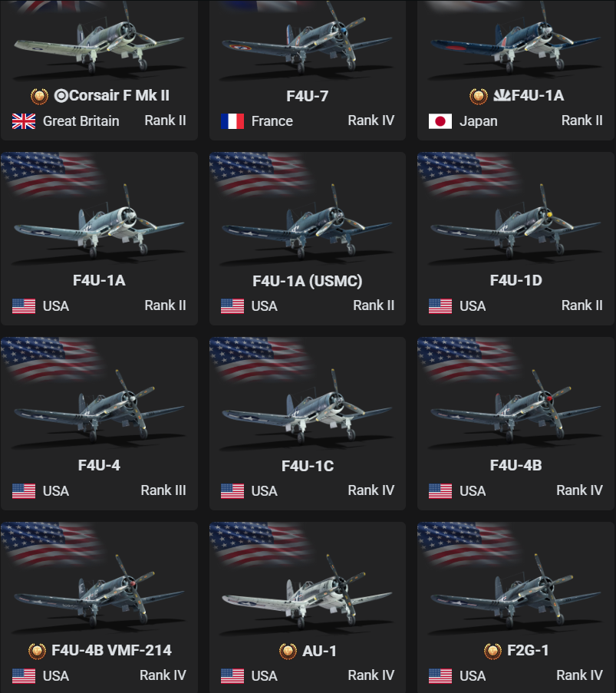The height and width of the screenshot is (693, 616).
Task: Click the Rank III label on F4U-4 card
Action: (163, 490)
